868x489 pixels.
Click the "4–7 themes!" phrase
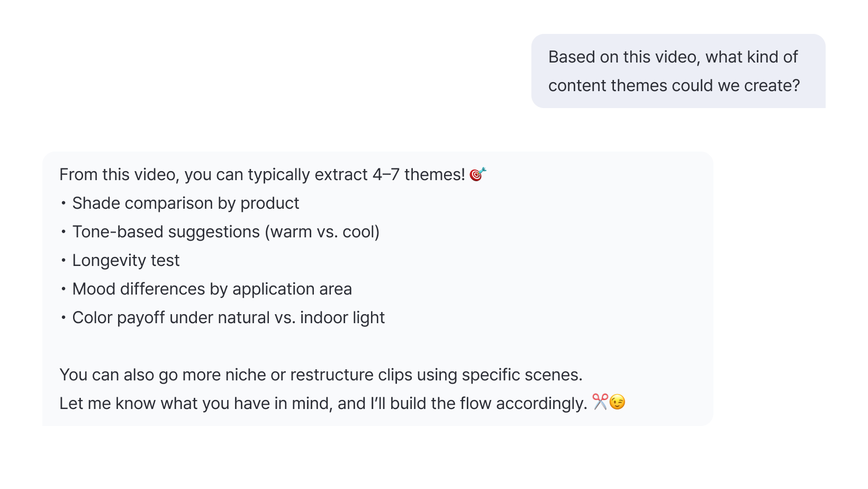419,175
